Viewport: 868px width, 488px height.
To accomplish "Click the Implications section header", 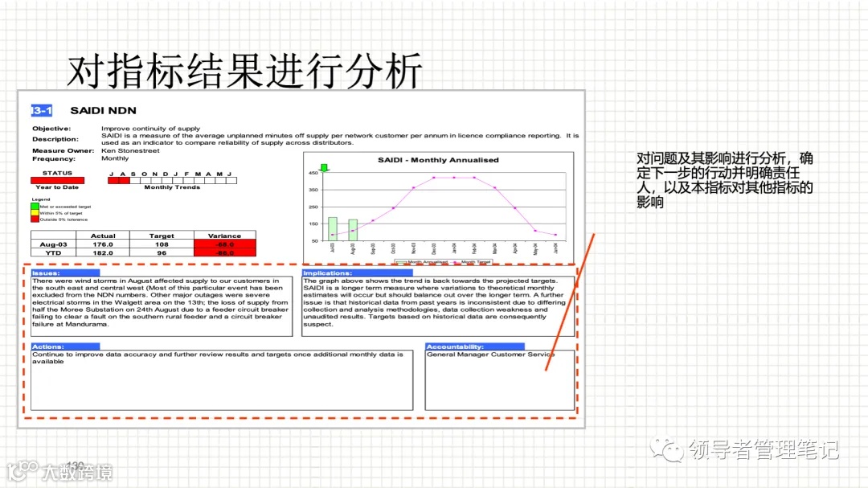I will click(357, 273).
